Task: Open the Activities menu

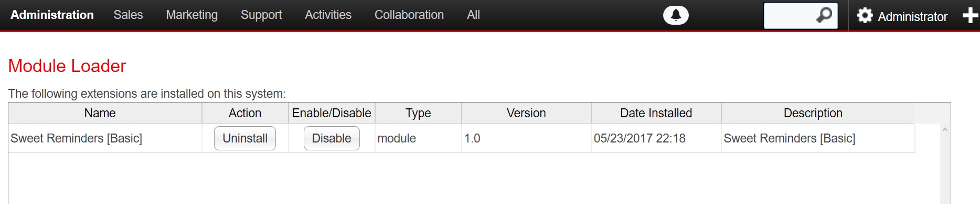Action: (x=328, y=15)
